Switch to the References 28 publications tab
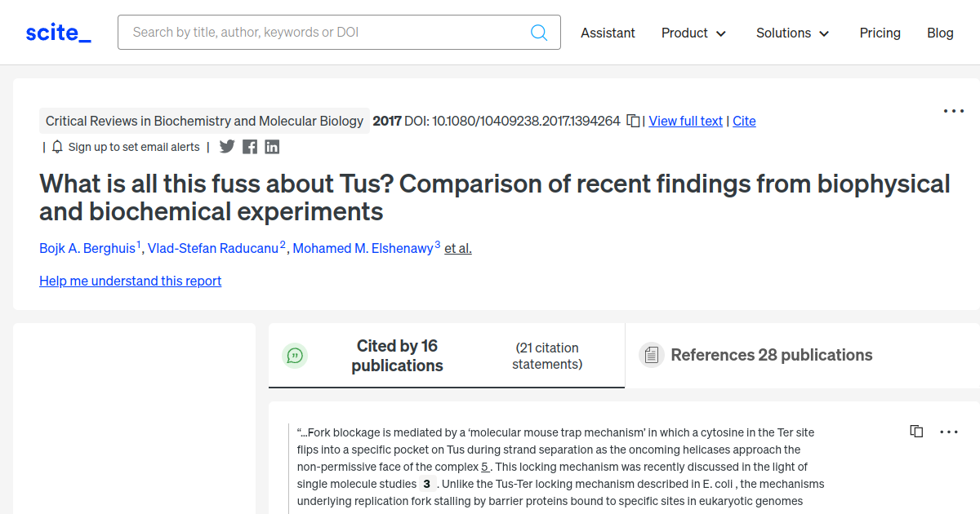 click(x=771, y=354)
